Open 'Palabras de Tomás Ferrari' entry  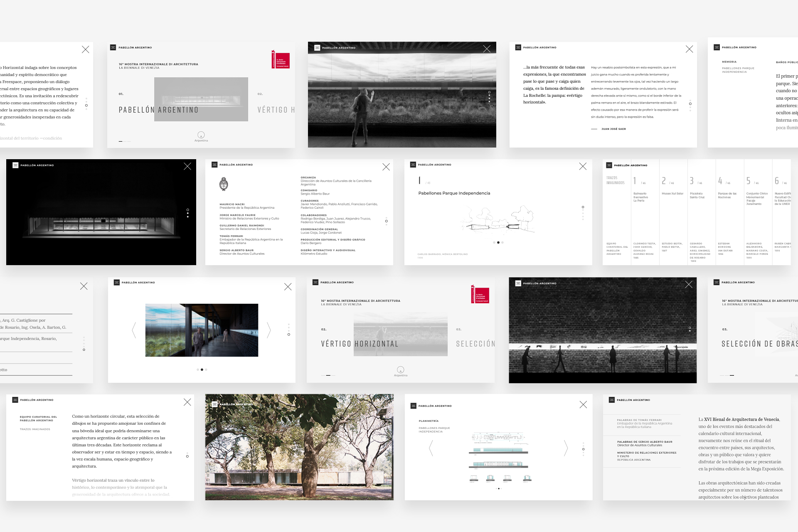pyautogui.click(x=645, y=424)
